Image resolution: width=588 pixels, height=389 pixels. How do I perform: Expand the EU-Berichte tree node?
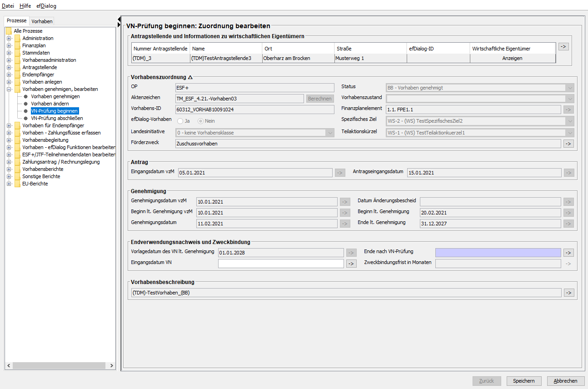coord(9,184)
